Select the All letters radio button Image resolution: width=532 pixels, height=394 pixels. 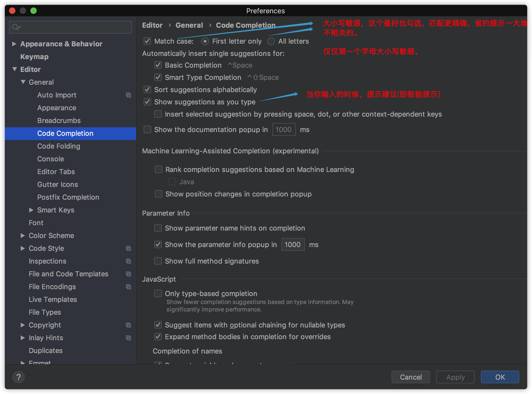tap(271, 41)
